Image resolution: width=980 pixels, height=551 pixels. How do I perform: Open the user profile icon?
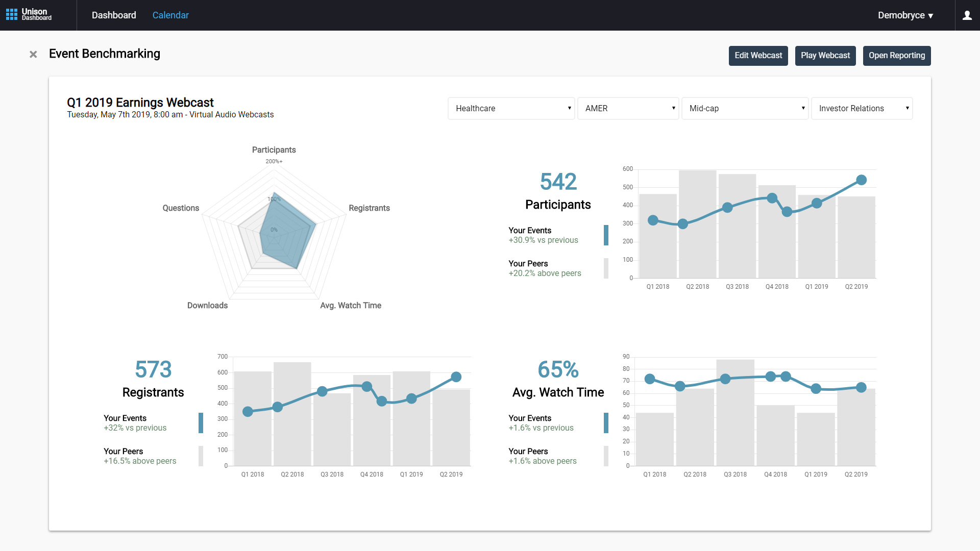(x=967, y=15)
